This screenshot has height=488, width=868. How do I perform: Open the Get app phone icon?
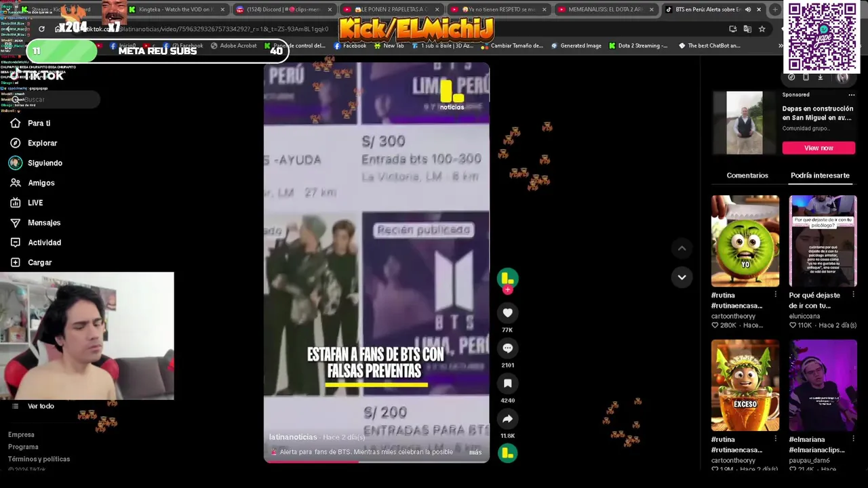click(806, 77)
